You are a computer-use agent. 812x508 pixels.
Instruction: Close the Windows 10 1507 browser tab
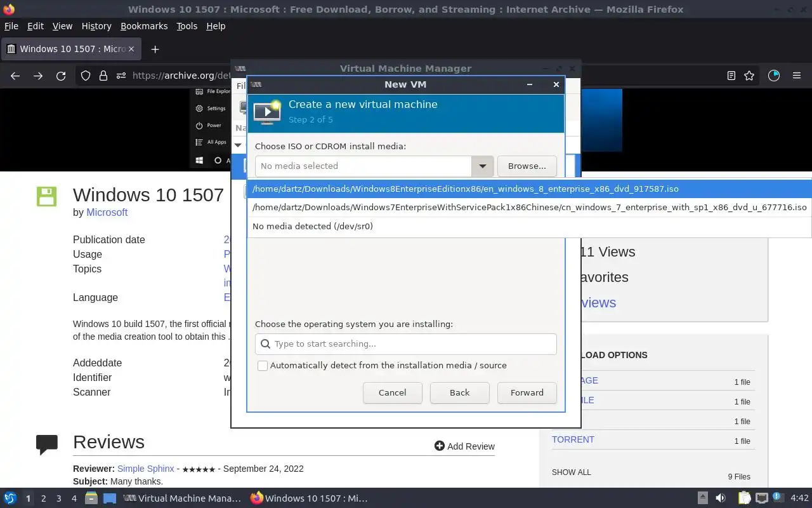[131, 49]
